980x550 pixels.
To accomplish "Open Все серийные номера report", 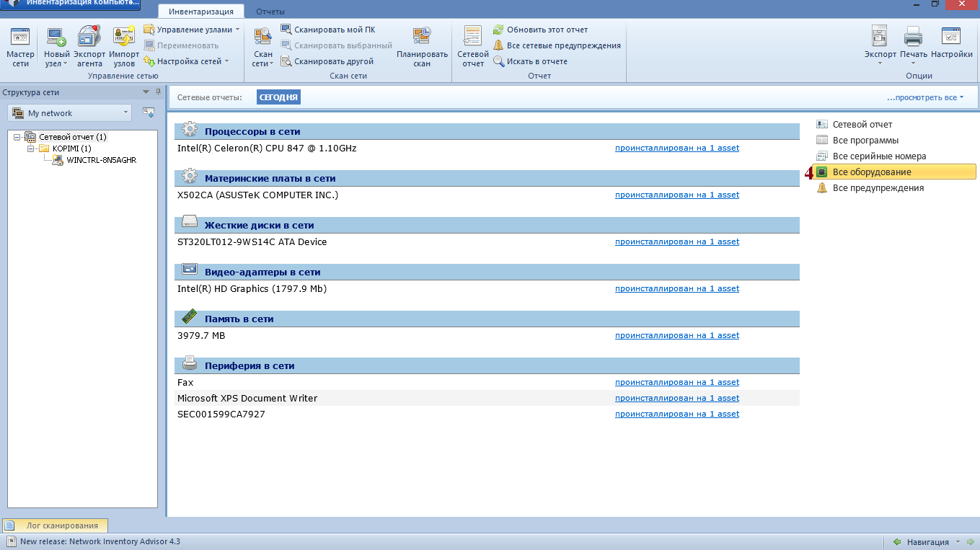I will pos(879,156).
